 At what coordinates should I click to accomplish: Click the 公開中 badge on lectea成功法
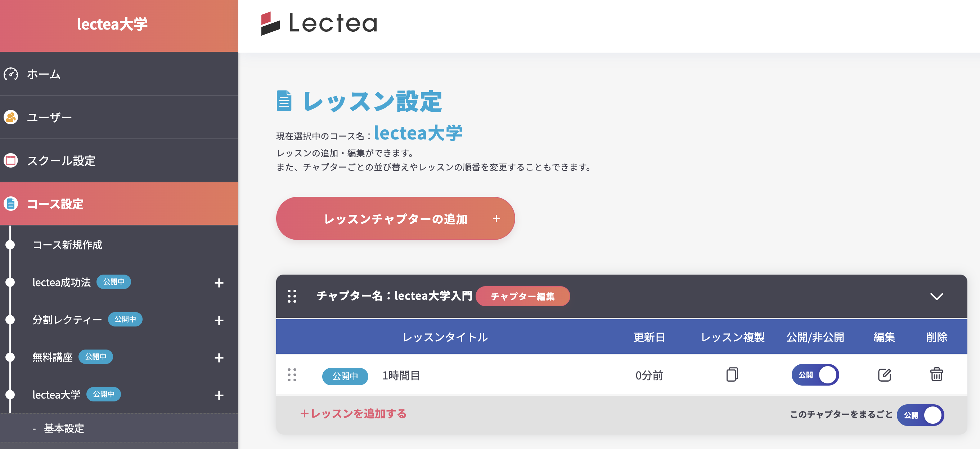[114, 282]
